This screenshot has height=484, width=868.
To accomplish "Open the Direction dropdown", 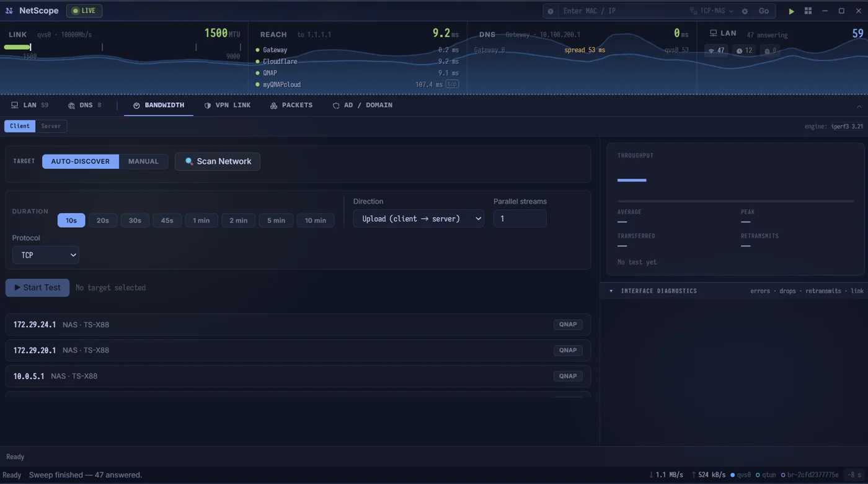I will pyautogui.click(x=418, y=218).
